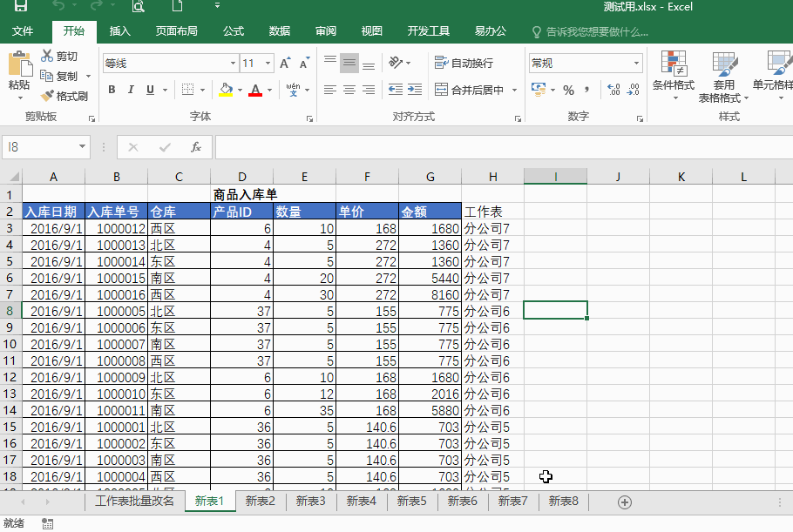Add a new sheet with plus button

click(625, 502)
